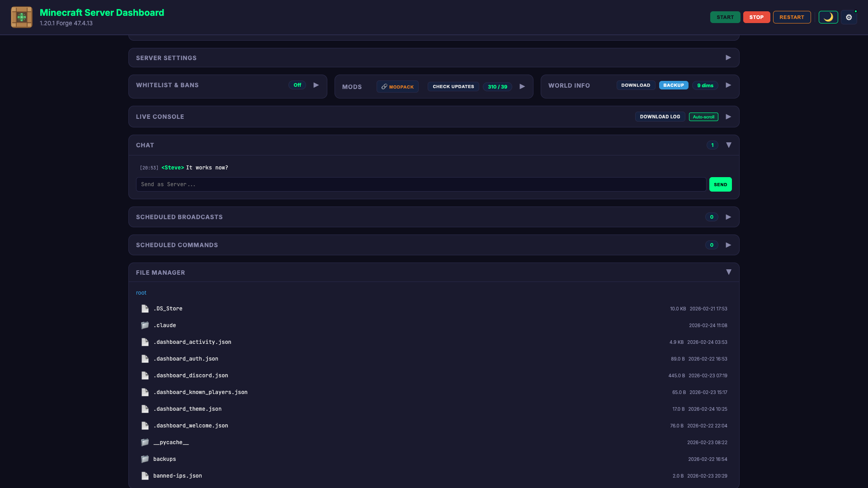Type a message in the Send as Server field

[420, 184]
